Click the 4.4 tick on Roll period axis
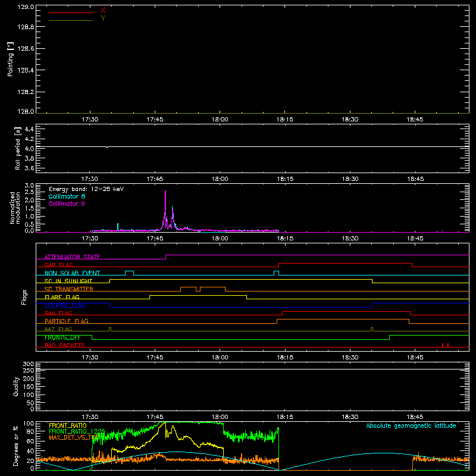The height and width of the screenshot is (476, 476). pyautogui.click(x=29, y=129)
